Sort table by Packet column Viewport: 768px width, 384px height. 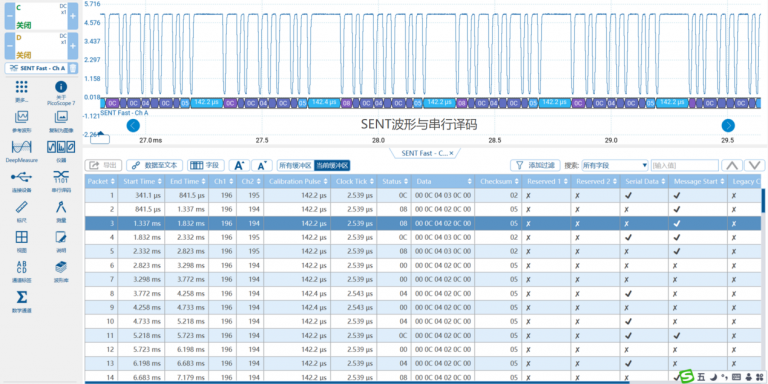(101, 181)
